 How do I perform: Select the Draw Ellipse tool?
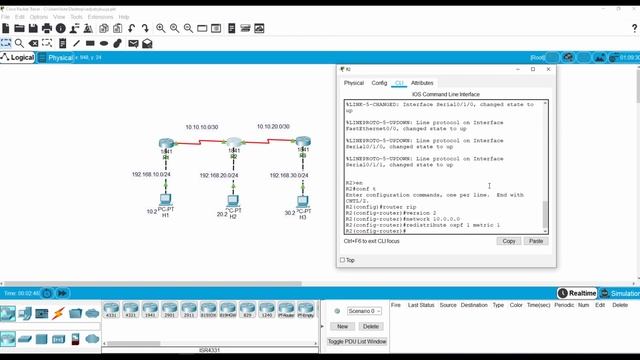[104, 43]
